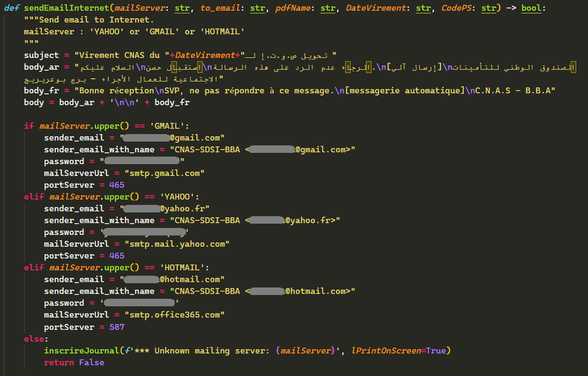Click 'GMAIL' in the docstring line
The height and width of the screenshot is (376, 588).
point(162,32)
